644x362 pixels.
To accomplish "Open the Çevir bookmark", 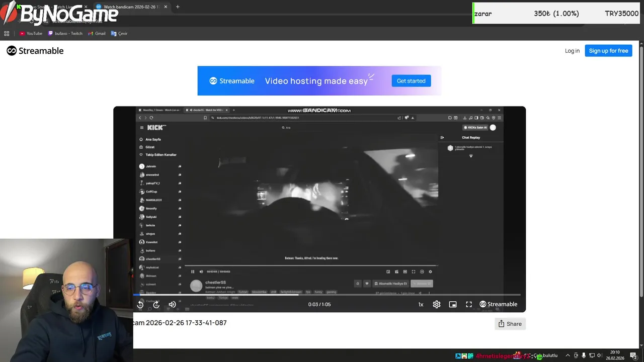I will click(x=119, y=33).
